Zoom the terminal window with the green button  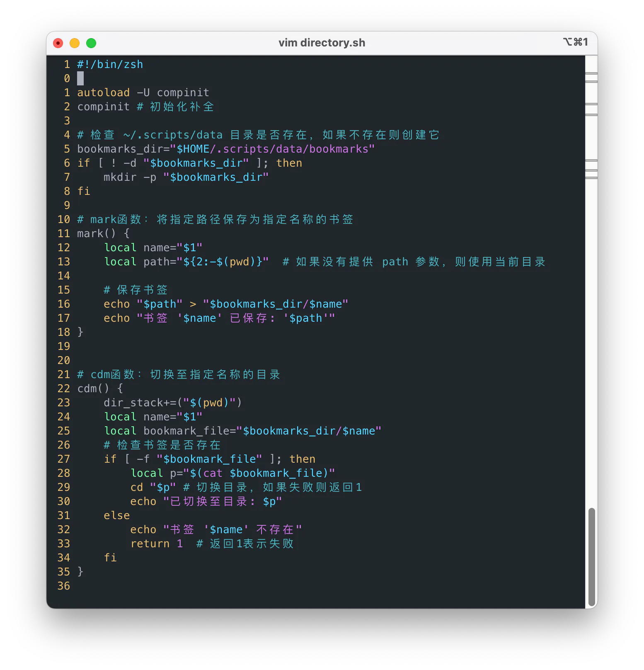point(91,43)
